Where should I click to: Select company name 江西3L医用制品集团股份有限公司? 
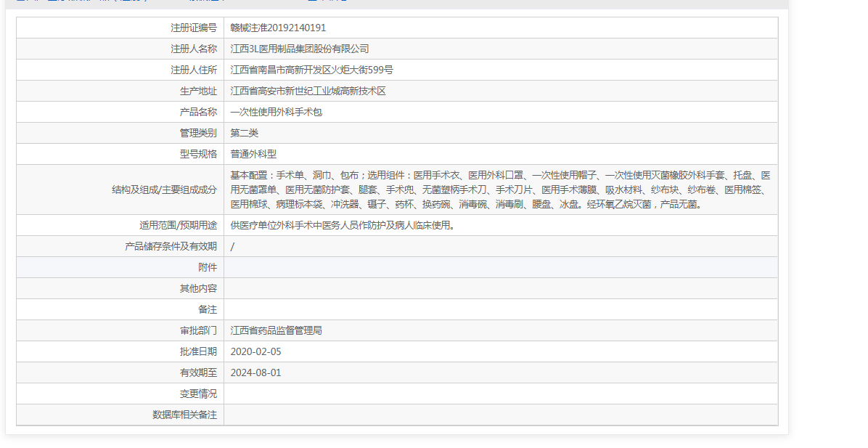300,49
